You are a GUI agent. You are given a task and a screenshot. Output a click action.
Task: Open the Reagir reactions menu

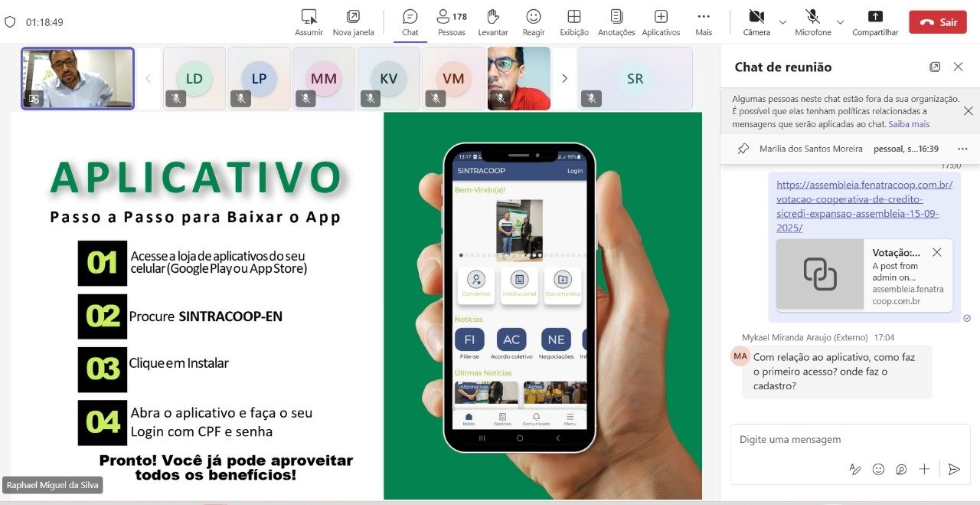(x=534, y=21)
